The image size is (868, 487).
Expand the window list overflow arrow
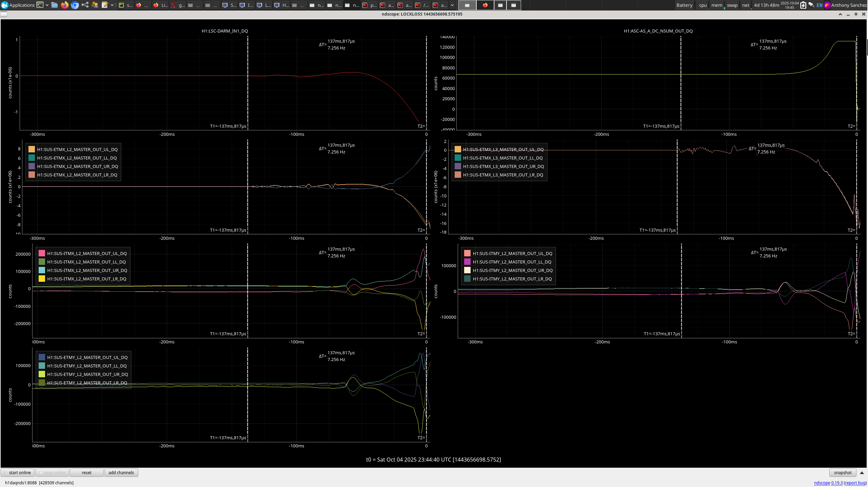[x=452, y=5]
